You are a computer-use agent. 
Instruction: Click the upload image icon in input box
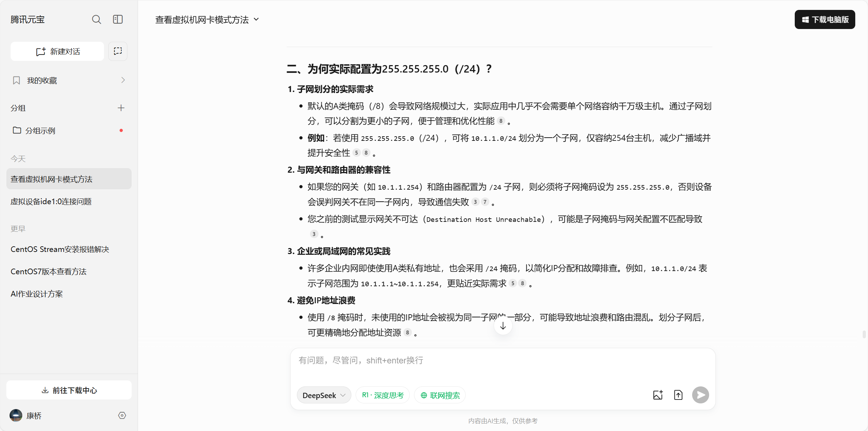click(658, 395)
